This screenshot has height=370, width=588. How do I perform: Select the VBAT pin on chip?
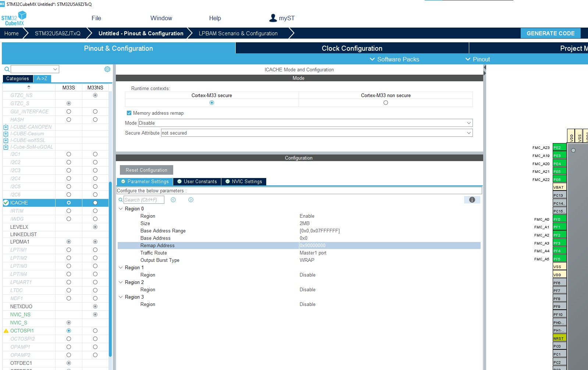click(x=559, y=187)
